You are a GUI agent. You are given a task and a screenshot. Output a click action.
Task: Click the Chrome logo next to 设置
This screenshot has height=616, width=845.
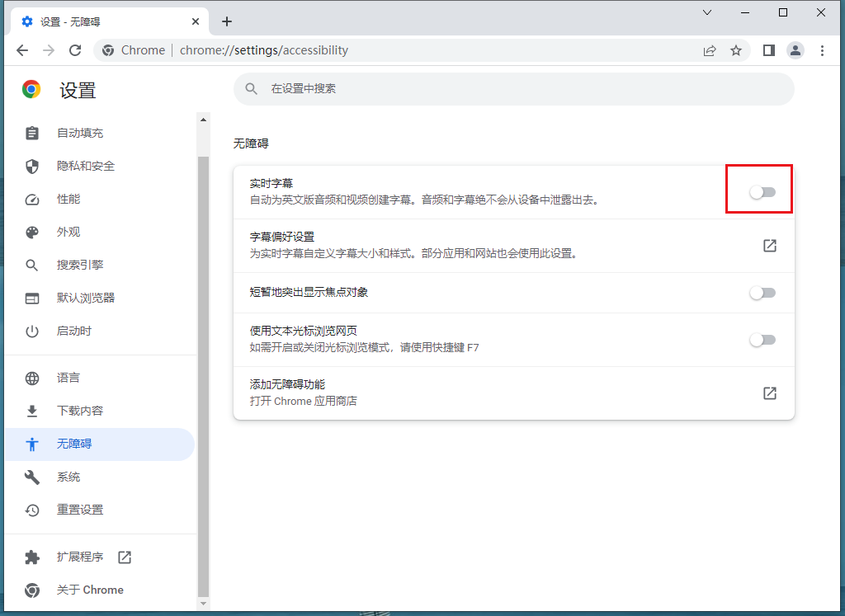point(31,89)
